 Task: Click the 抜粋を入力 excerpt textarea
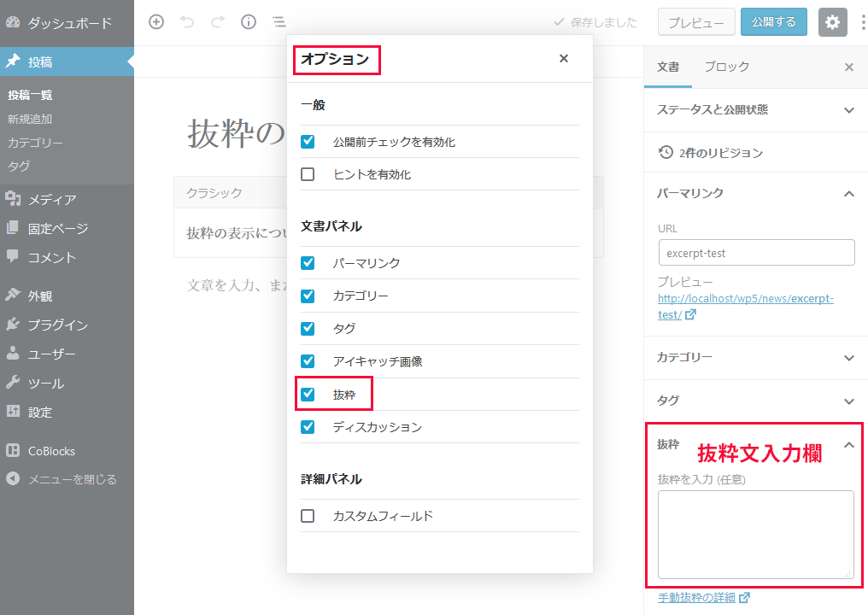755,535
